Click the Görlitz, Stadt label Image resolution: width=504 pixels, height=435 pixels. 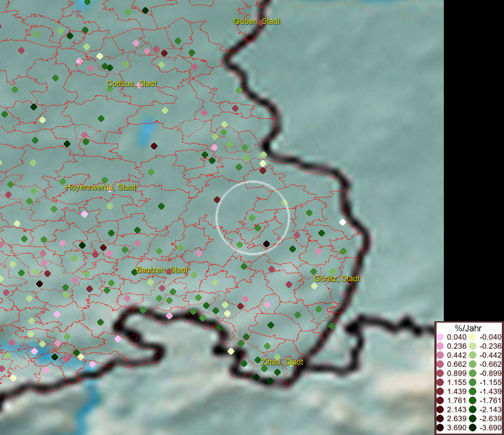point(337,278)
